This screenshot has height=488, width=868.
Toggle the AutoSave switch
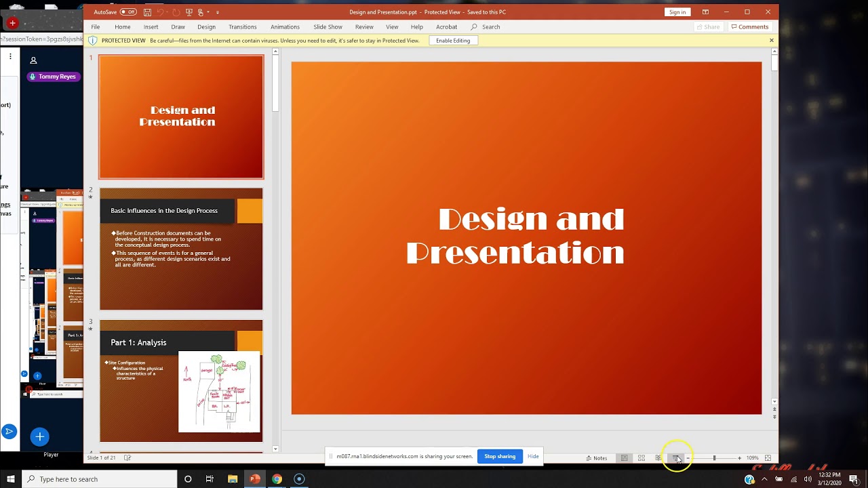click(128, 12)
